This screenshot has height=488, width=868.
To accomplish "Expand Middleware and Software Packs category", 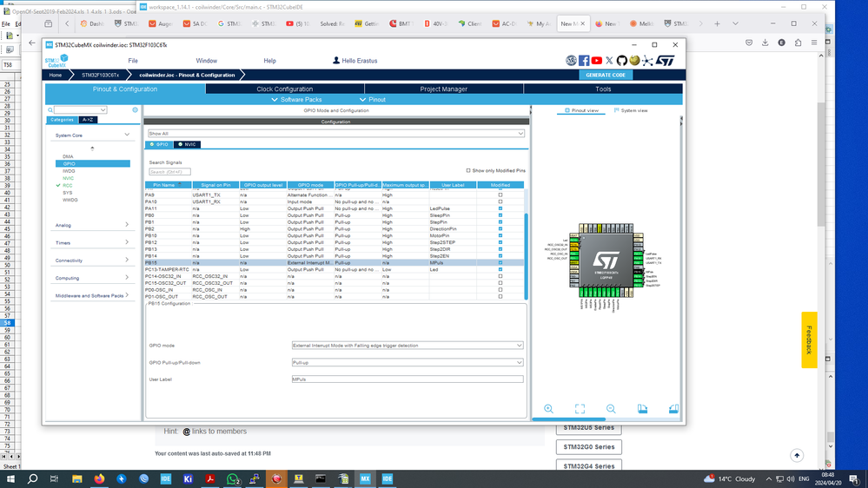I will pos(127,295).
